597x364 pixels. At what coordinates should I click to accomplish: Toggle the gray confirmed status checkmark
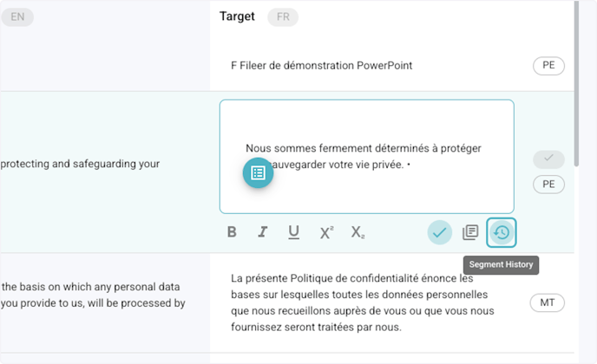point(548,159)
